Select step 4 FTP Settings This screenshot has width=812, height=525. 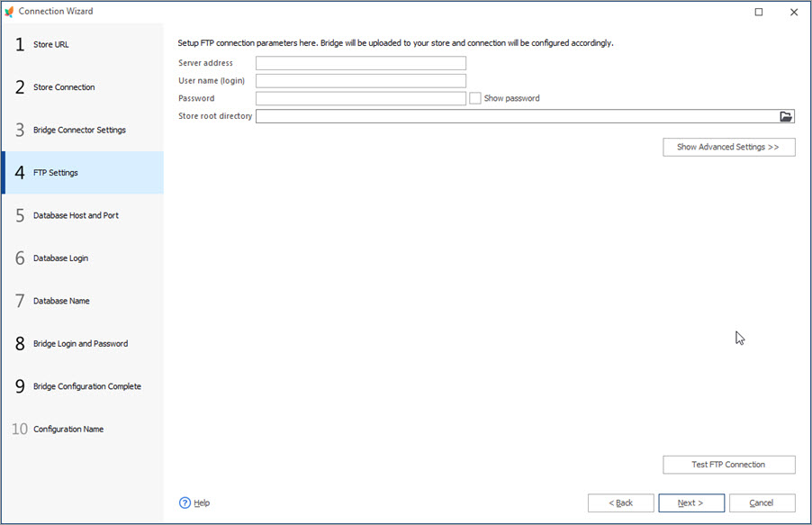(83, 173)
